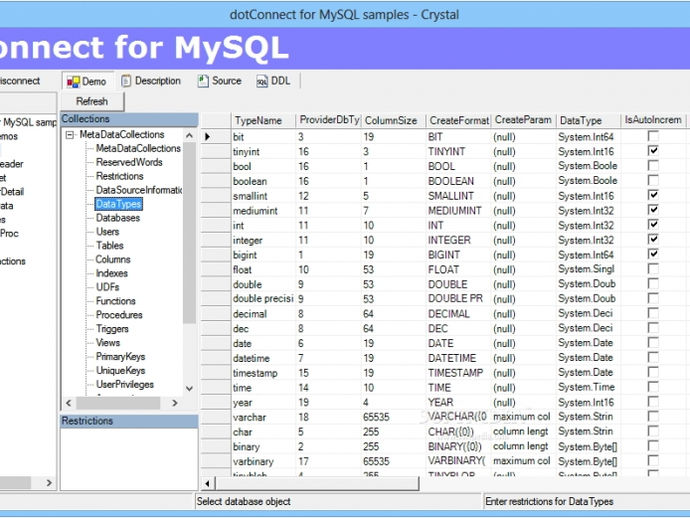Click the IsAutoIncrement column header
The height and width of the screenshot is (518, 690).
653,121
